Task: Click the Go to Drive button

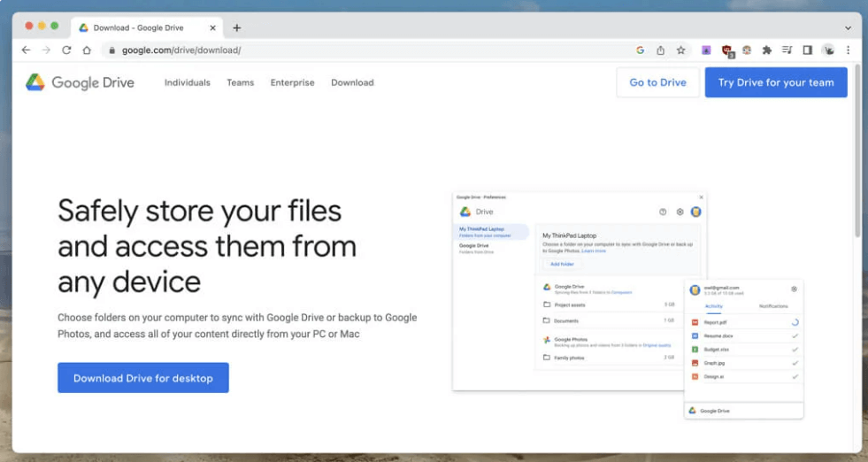Action: click(657, 82)
